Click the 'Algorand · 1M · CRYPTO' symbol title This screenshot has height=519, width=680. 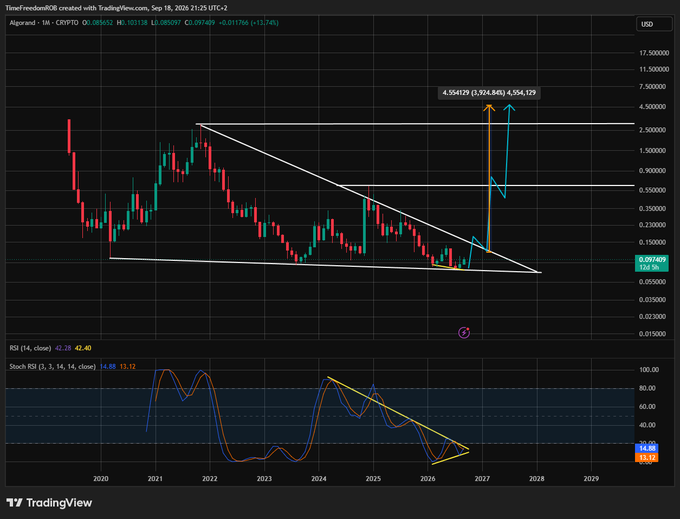(x=44, y=23)
